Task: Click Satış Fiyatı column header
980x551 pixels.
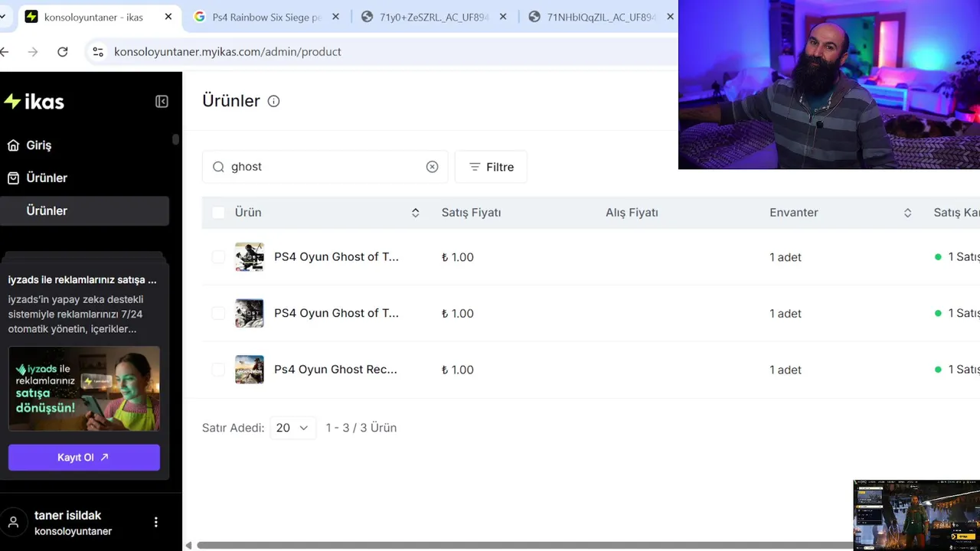Action: [471, 213]
